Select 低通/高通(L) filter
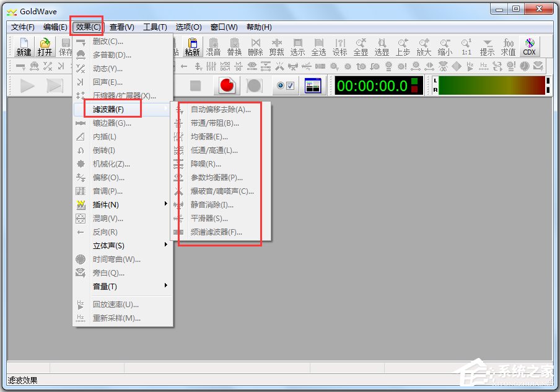Screen dimensions: 560x392 coord(221,150)
